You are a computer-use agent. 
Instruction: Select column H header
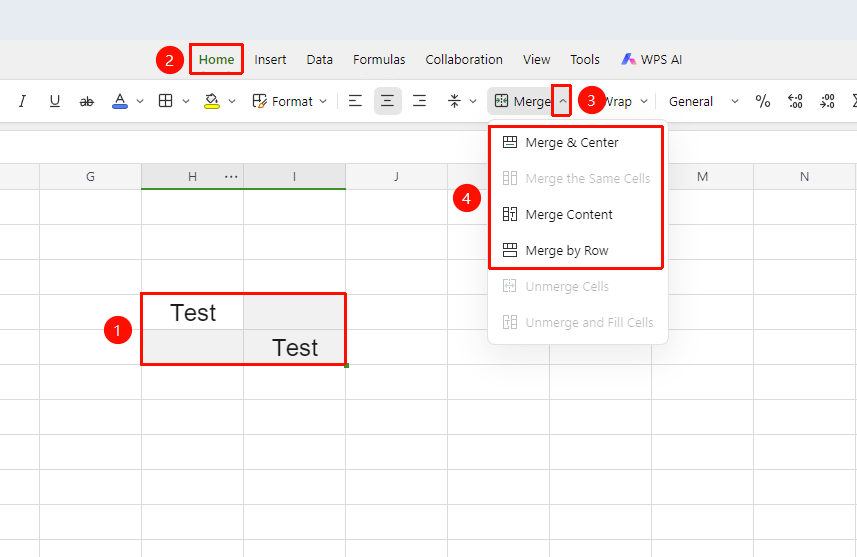192,177
